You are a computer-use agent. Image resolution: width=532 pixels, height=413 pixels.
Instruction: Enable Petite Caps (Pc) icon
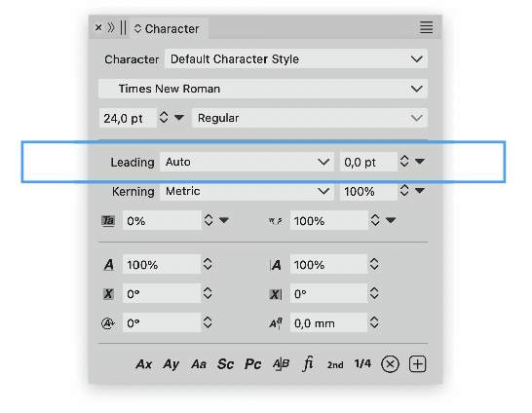[252, 364]
